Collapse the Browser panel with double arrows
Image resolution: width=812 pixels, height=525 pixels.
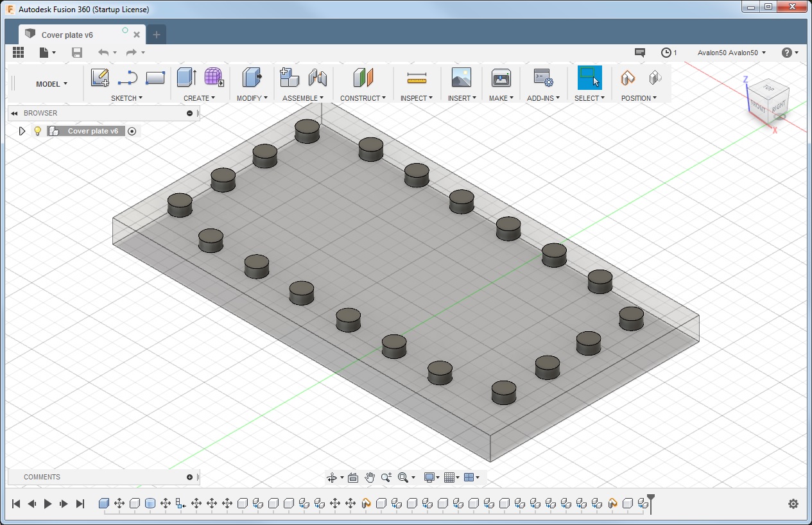pyautogui.click(x=14, y=114)
